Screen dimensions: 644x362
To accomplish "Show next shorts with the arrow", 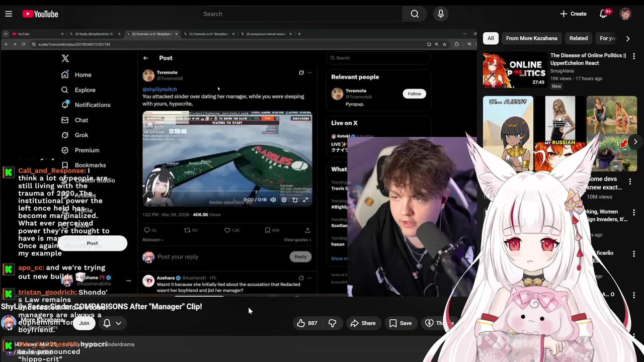I will click(x=635, y=142).
